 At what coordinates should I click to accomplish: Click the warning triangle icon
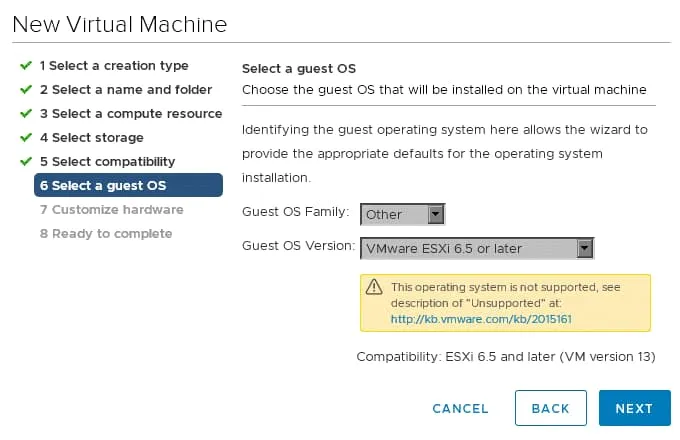pyautogui.click(x=374, y=287)
